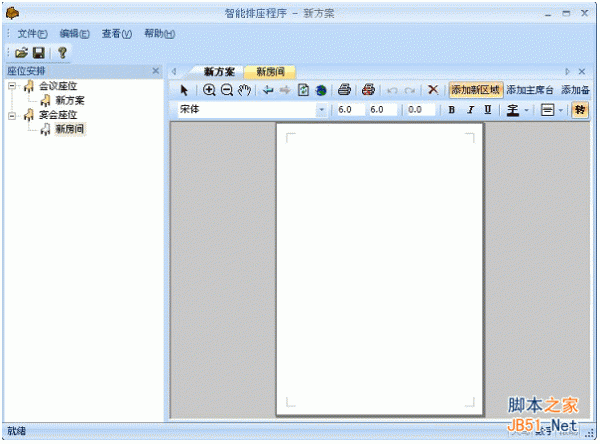This screenshot has width=600, height=444.
Task: Close the 座位安排 panel
Action: pyautogui.click(x=155, y=71)
